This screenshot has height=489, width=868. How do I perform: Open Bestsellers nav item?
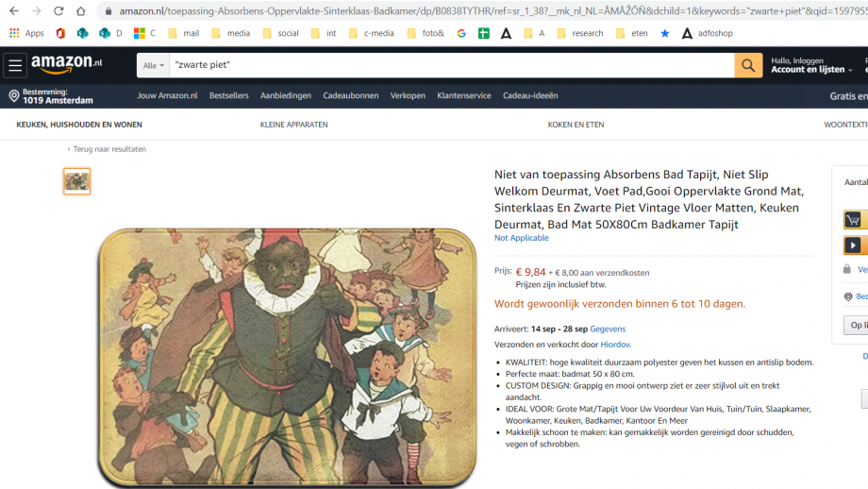pyautogui.click(x=228, y=95)
